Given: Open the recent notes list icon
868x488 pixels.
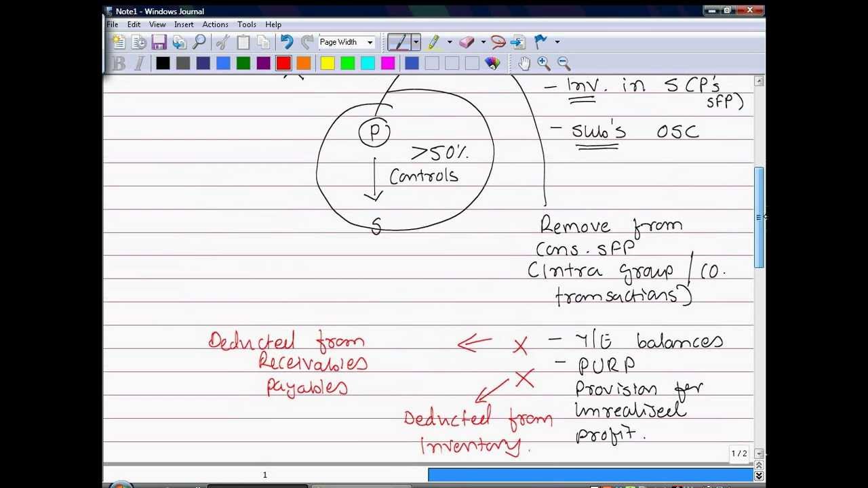Looking at the screenshot, I should 139,42.
